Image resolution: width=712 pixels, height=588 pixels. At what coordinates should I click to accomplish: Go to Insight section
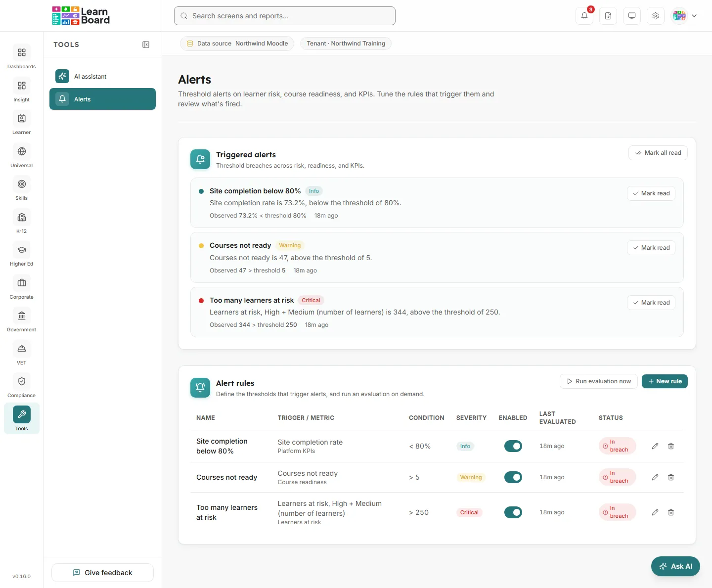pyautogui.click(x=22, y=90)
